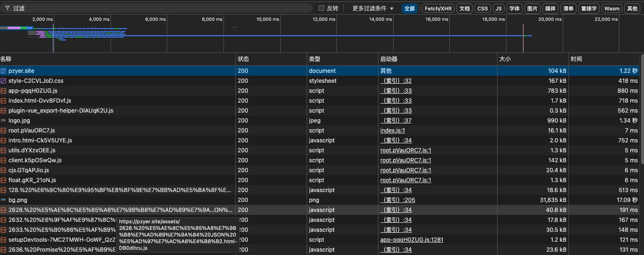Click the document icon beside pzyer.site
The height and width of the screenshot is (255, 644).
3,71
